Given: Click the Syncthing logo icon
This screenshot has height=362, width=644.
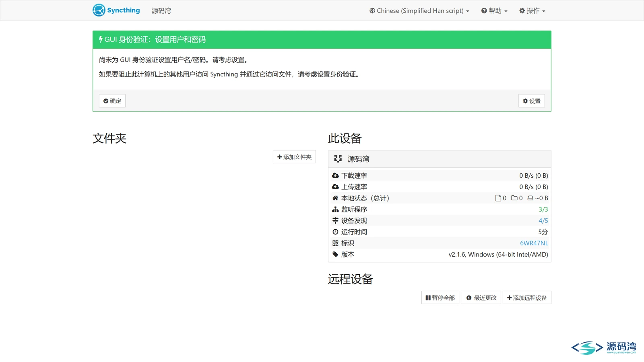Looking at the screenshot, I should click(x=99, y=10).
